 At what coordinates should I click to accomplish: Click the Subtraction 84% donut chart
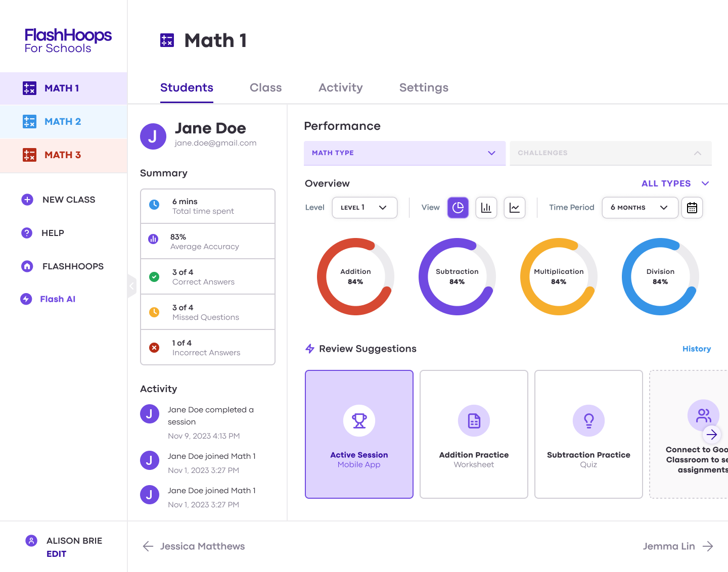(x=457, y=276)
